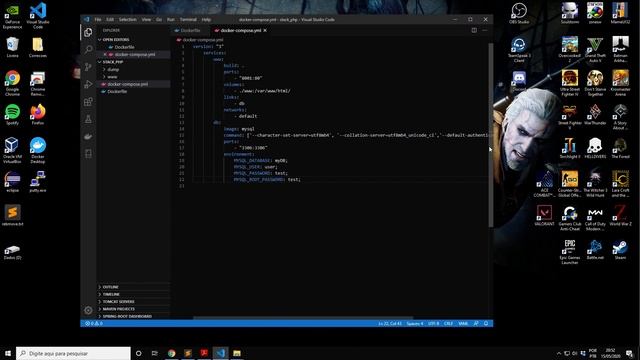This screenshot has width=640, height=360.
Task: Open Firefox desktop shortcut
Action: tap(38, 114)
